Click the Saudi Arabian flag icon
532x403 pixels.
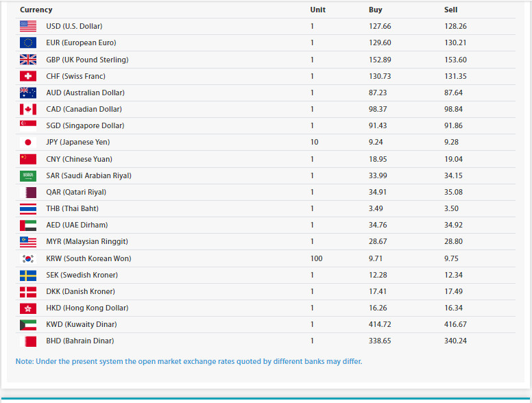coord(28,175)
